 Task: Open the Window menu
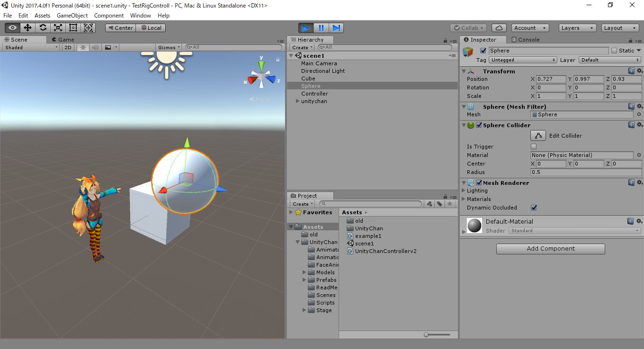141,16
